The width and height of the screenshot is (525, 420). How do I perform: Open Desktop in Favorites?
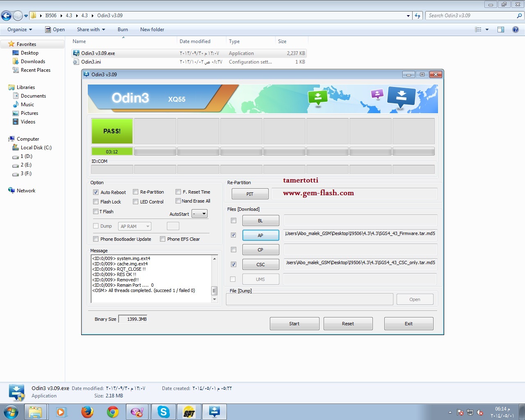[30, 53]
